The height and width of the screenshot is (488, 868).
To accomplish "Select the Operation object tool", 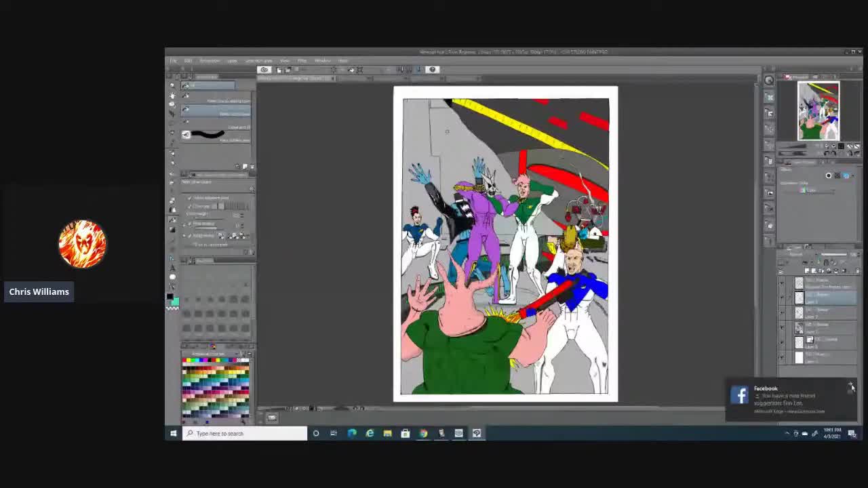I will coord(172,104).
